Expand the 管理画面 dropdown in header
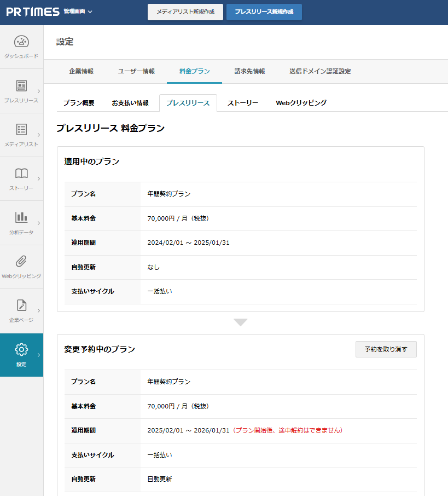 78,11
